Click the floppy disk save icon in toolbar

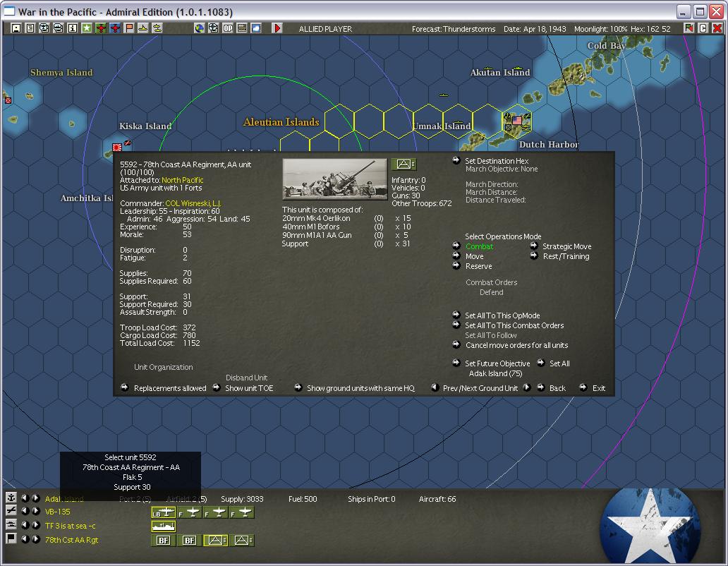[16, 28]
